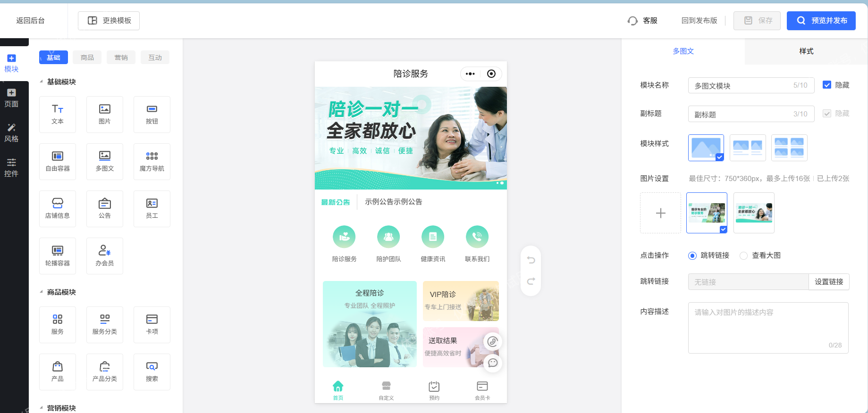Add the 产品分类 module

(105, 372)
